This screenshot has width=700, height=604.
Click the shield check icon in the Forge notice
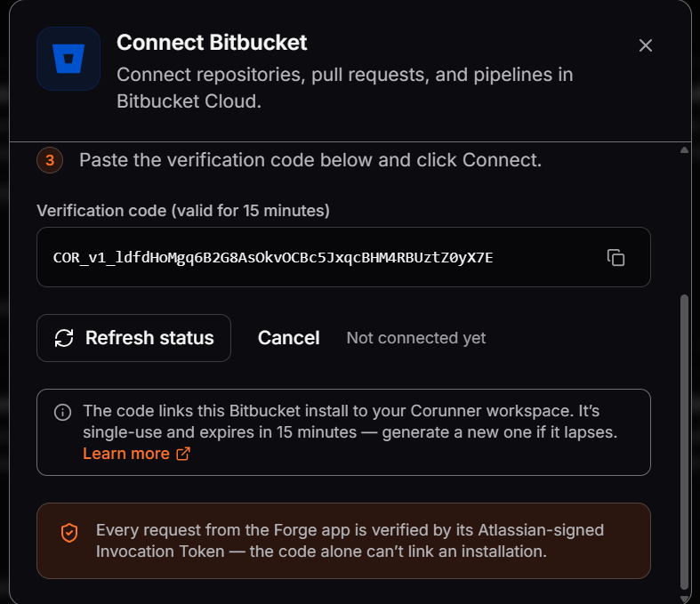(x=69, y=533)
